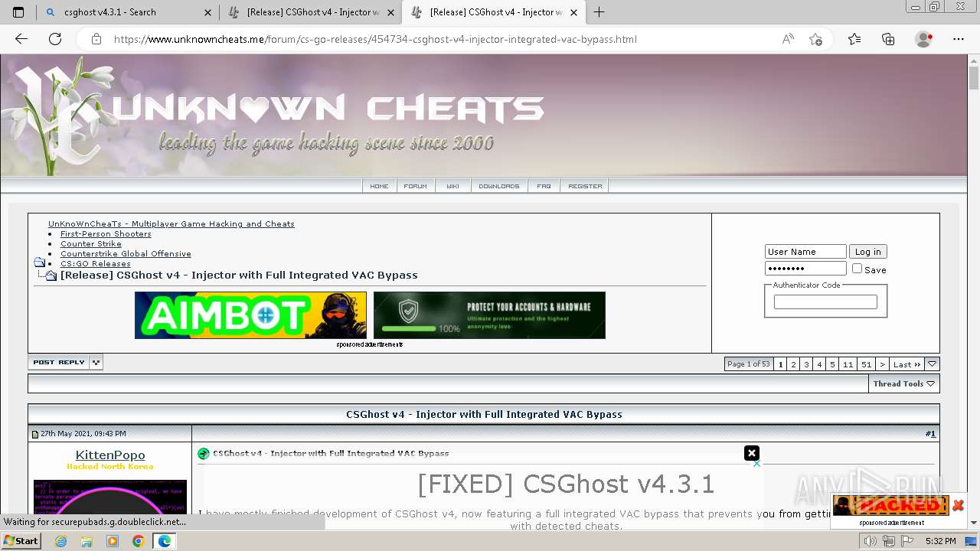Close the csghost v4.3.1 Search tab
Screen dimensions: 980x551
(x=207, y=12)
